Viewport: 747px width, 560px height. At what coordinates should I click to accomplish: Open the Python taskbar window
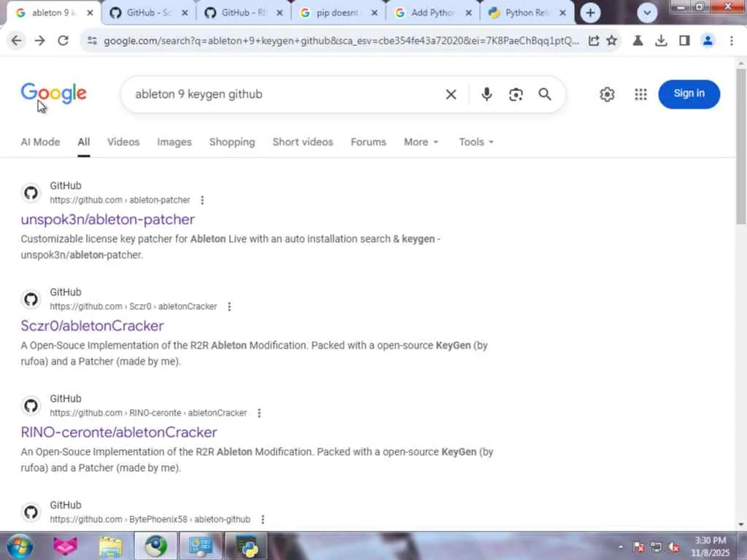(x=246, y=546)
